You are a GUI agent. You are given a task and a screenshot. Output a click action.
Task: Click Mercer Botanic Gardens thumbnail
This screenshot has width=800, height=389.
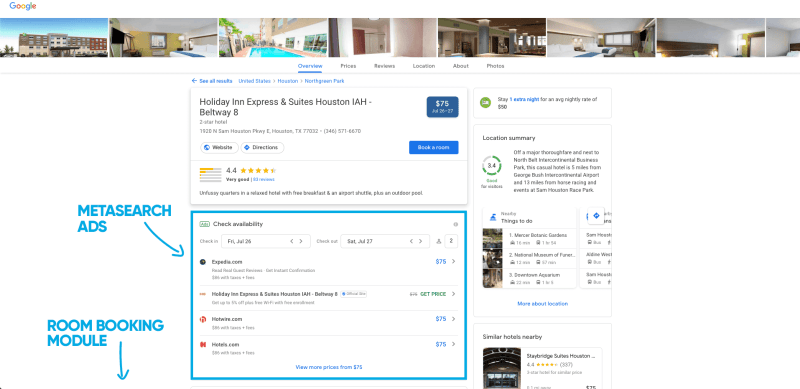pyautogui.click(x=492, y=238)
